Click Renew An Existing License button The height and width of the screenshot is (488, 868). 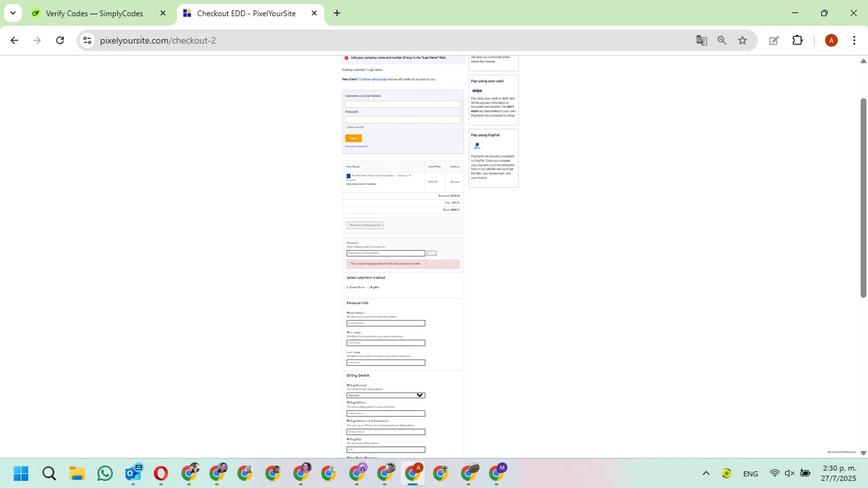[x=365, y=225]
